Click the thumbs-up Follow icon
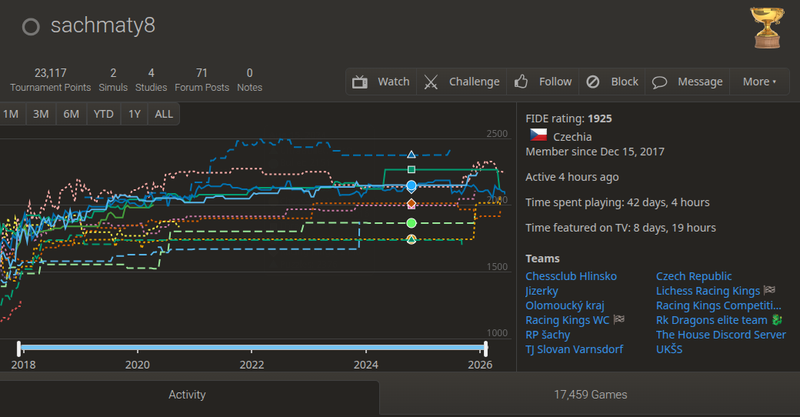 click(521, 82)
